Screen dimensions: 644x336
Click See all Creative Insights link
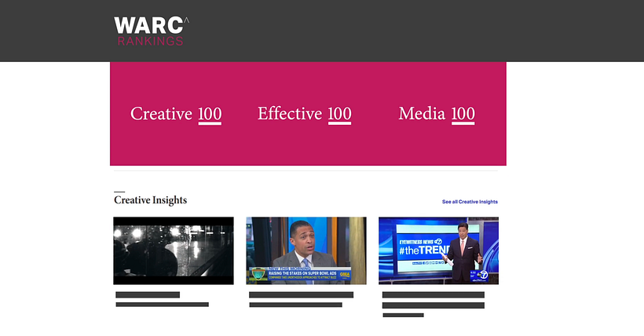click(x=470, y=202)
